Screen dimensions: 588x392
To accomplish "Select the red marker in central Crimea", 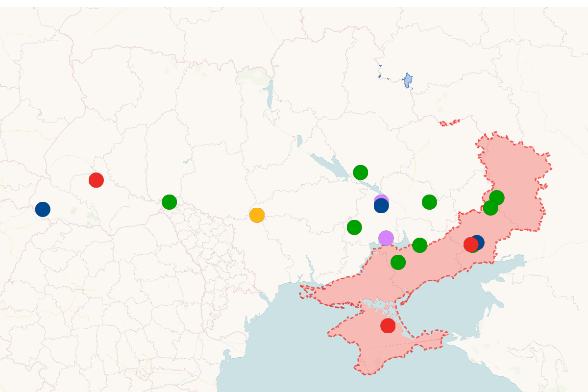I will coord(388,325).
